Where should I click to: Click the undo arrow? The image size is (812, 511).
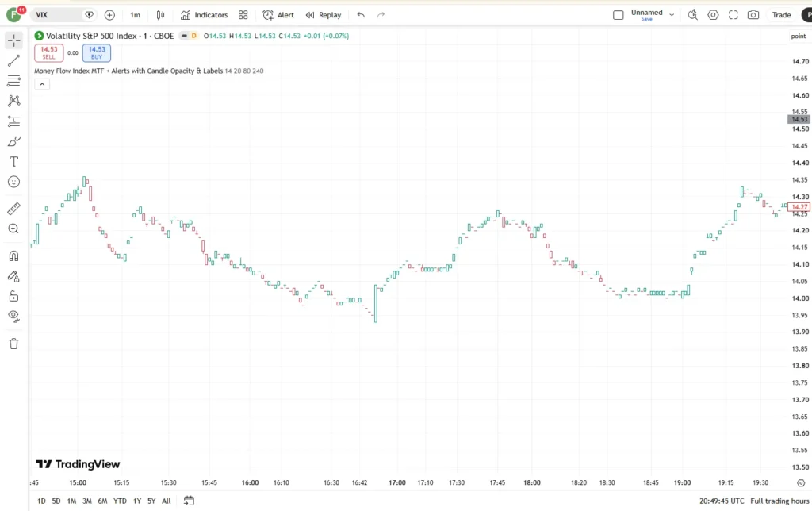point(361,15)
